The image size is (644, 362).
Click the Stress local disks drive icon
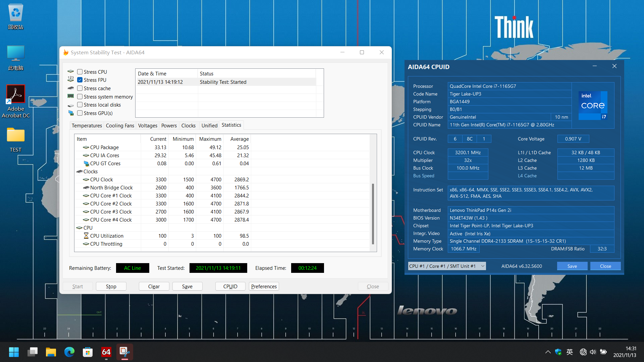(x=70, y=105)
